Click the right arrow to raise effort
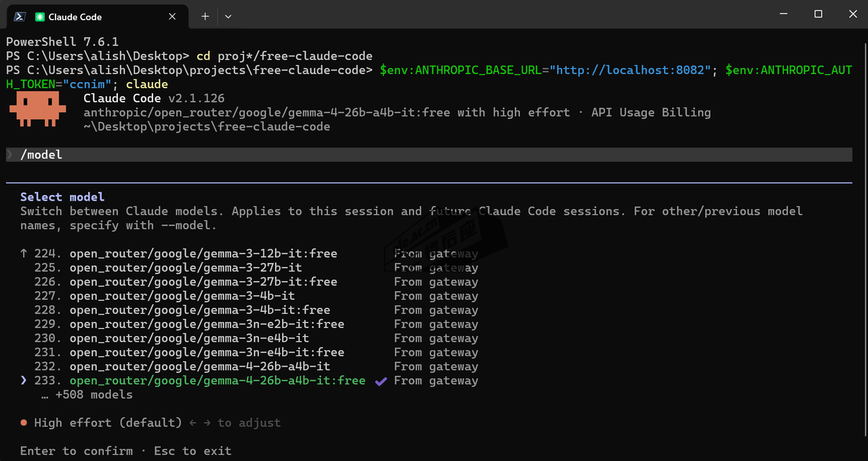Screen dimensions: 868x461 (x=207, y=423)
